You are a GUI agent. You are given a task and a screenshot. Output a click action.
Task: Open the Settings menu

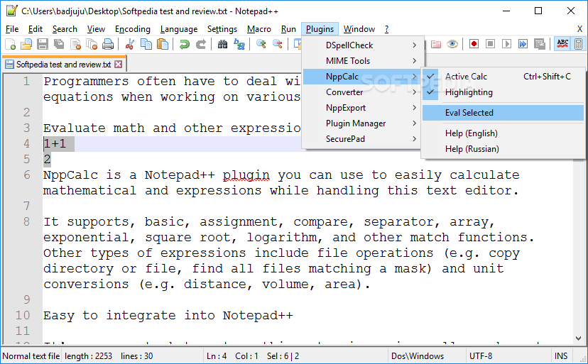coord(222,29)
